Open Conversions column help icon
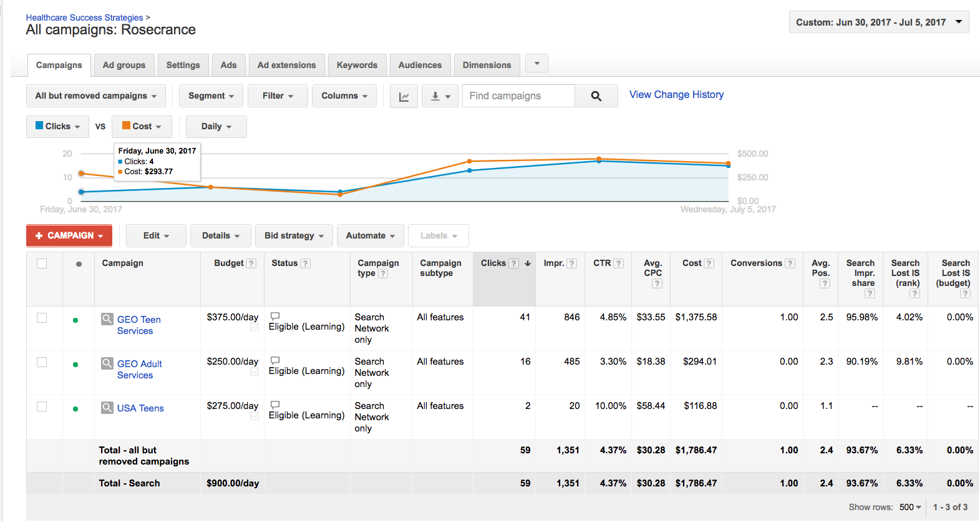This screenshot has width=980, height=522. point(790,263)
